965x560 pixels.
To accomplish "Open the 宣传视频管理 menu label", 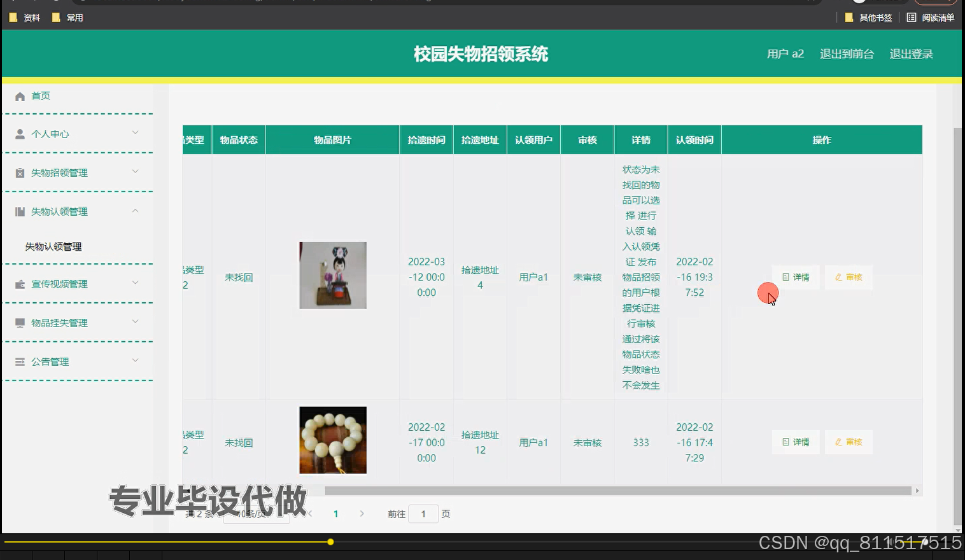I will 60,284.
